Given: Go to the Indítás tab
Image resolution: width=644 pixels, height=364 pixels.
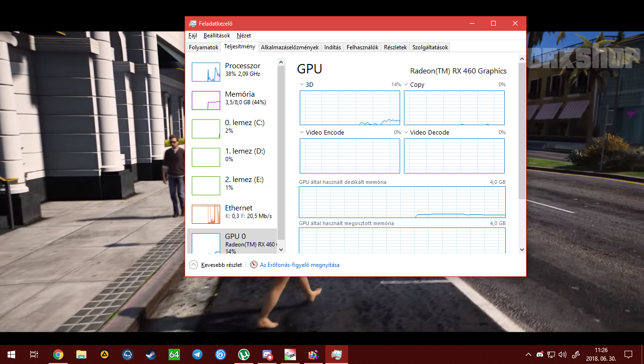Looking at the screenshot, I should coord(332,47).
